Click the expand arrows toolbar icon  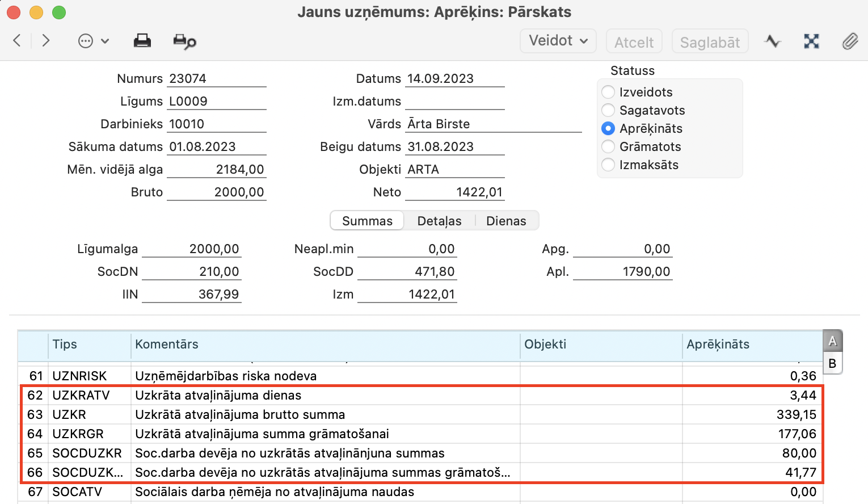(x=811, y=41)
